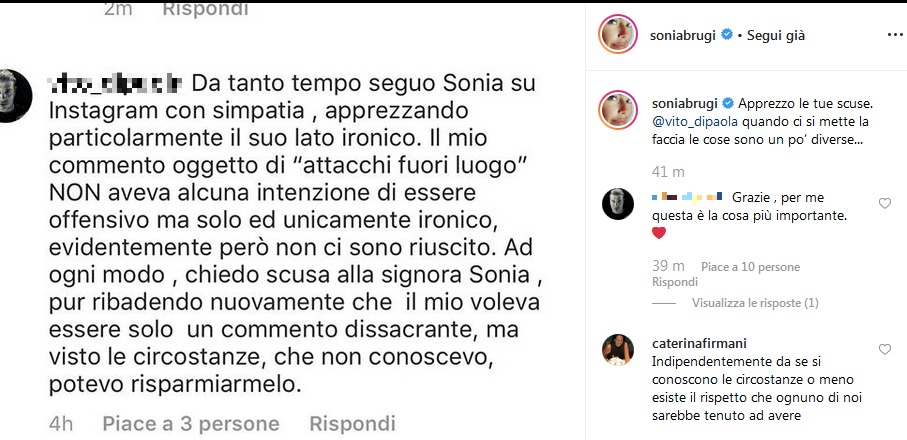
Task: Expand 'Visualizza le risposte (1)'
Action: [x=754, y=303]
